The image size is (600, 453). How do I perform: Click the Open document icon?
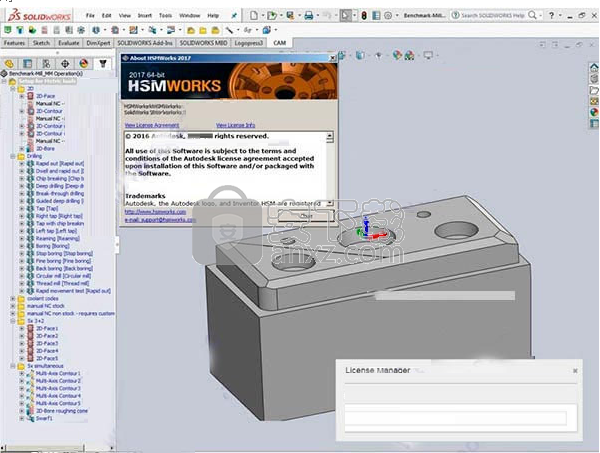272,15
